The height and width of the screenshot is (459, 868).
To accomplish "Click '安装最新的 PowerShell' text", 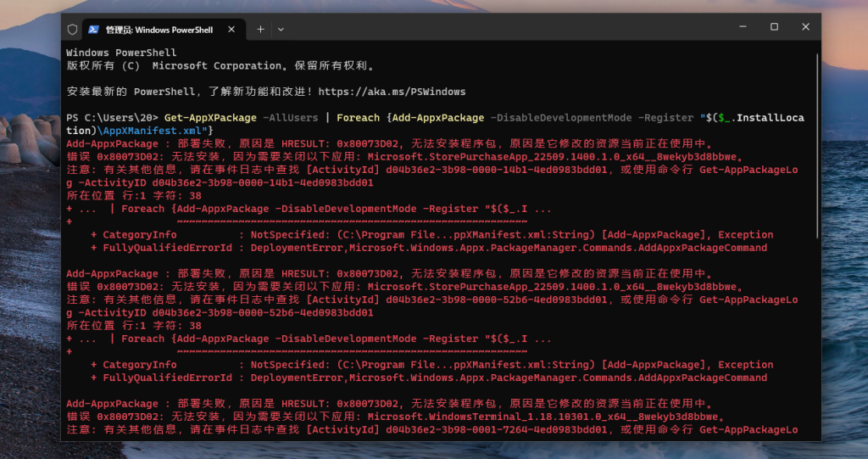I will click(x=131, y=92).
